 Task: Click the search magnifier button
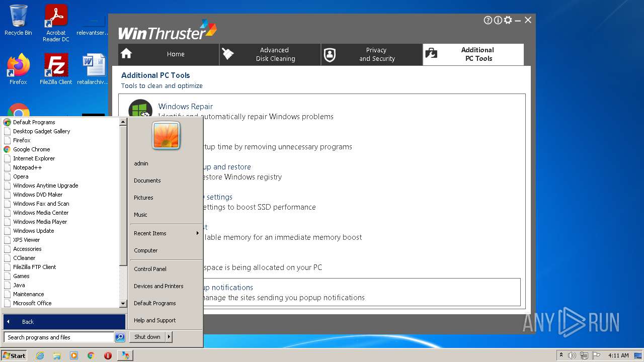pyautogui.click(x=120, y=337)
